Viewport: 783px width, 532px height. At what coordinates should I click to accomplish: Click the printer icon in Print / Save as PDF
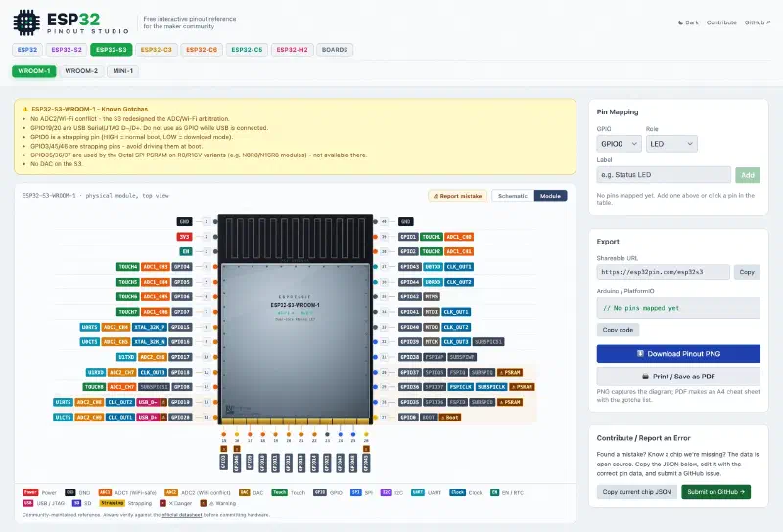(645, 377)
